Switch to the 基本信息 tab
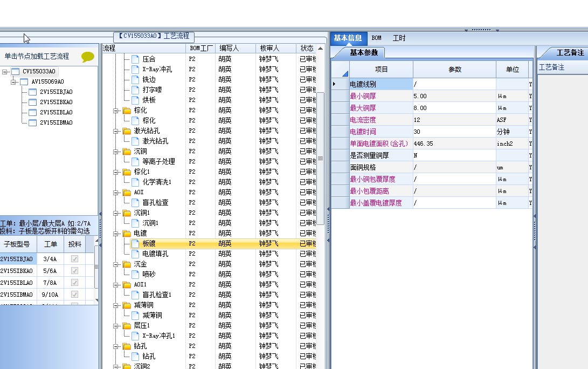Image resolution: width=588 pixels, height=369 pixels. click(348, 38)
